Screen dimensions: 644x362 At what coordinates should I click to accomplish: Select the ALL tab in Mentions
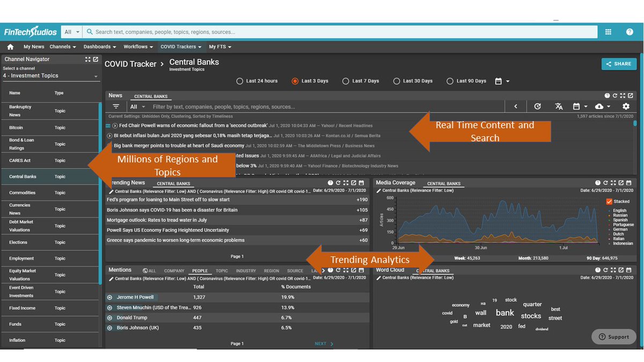click(150, 271)
